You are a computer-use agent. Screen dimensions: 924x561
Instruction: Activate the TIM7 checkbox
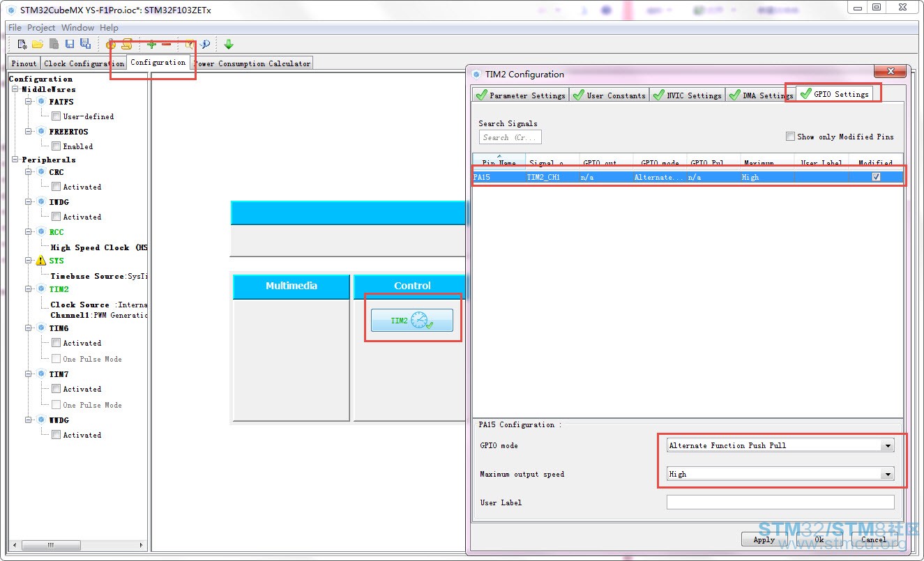click(x=56, y=389)
